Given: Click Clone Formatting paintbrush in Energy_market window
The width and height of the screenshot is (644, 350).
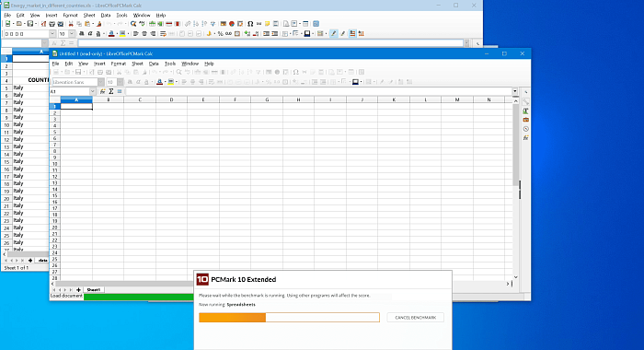Looking at the screenshot, I should click(x=99, y=23).
